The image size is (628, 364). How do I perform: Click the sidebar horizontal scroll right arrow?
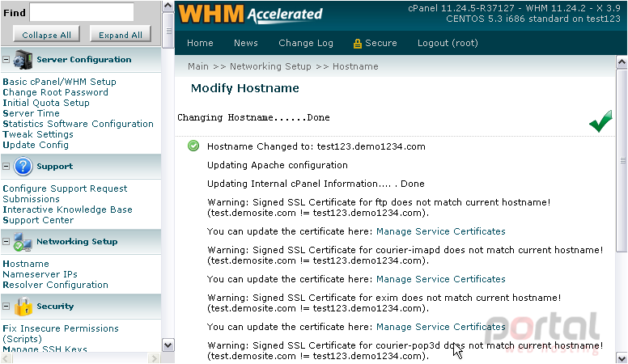154,358
